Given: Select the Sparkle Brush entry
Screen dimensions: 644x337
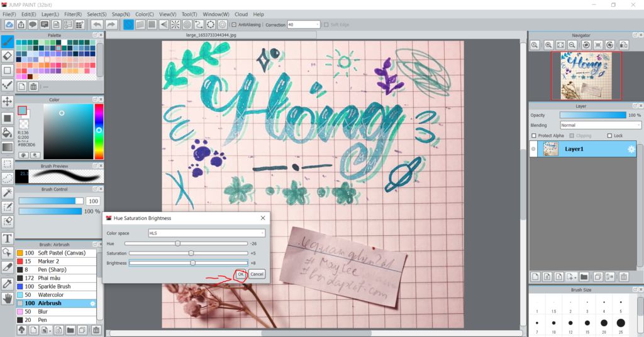Looking at the screenshot, I should (x=56, y=287).
